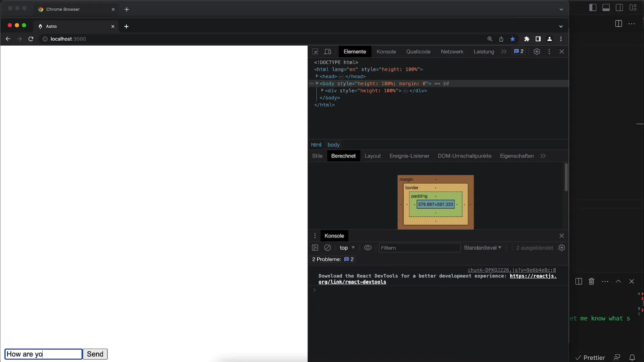The height and width of the screenshot is (362, 644).
Task: Open chunk-DFKQJ226.js source link
Action: tap(512, 270)
